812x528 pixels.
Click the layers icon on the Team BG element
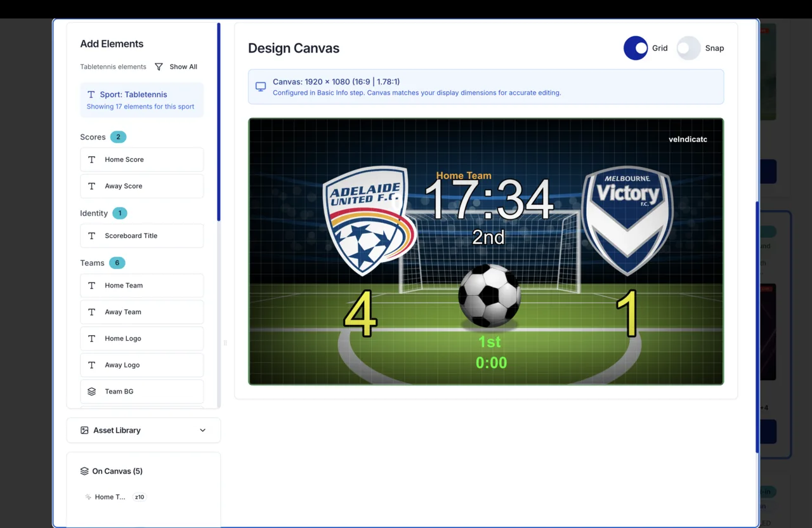[91, 391]
